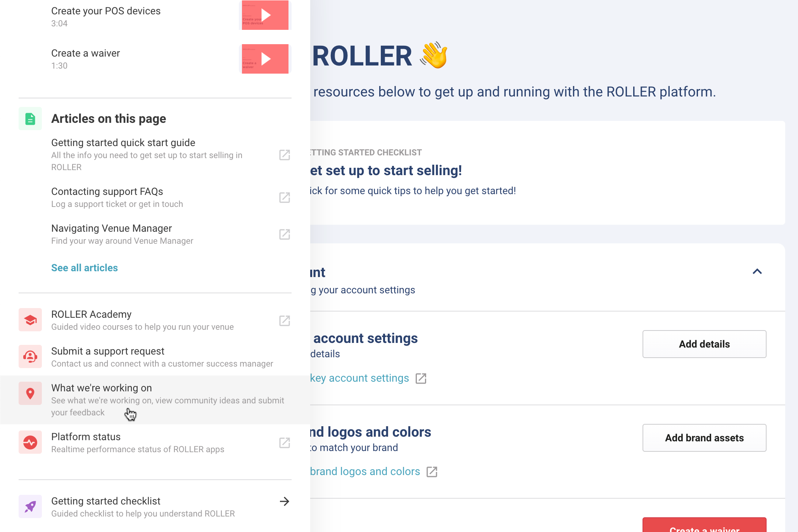Open Navigating Venue Manager external link icon
Screen dimensions: 798x532
[x=285, y=234]
